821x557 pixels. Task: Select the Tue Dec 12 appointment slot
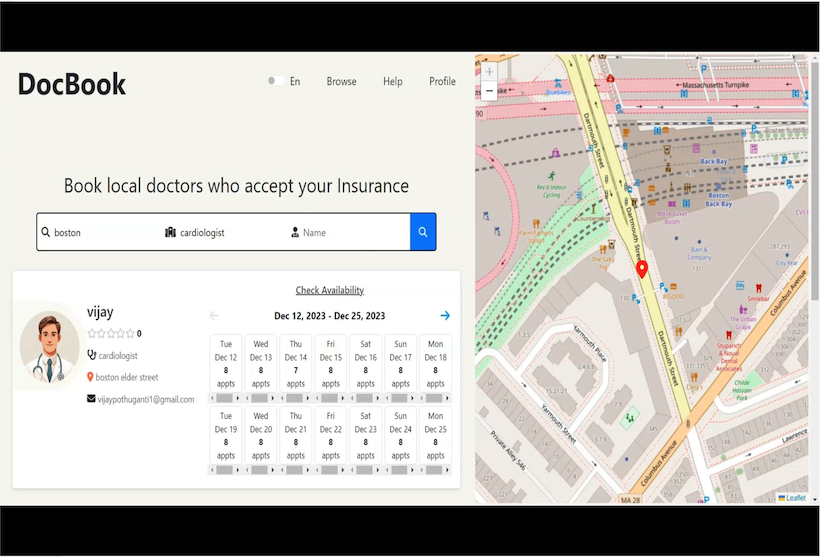pyautogui.click(x=226, y=363)
